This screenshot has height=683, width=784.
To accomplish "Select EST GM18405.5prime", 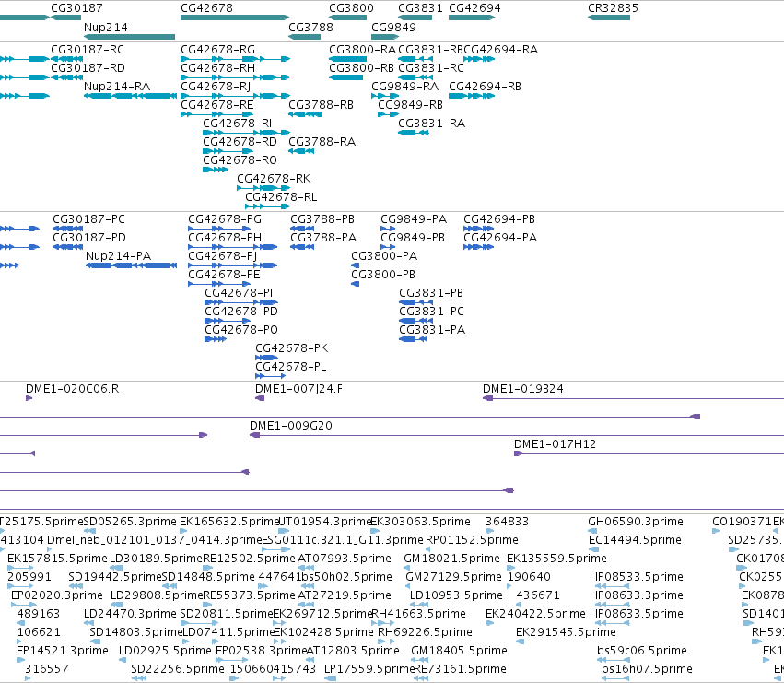I will point(459,651).
